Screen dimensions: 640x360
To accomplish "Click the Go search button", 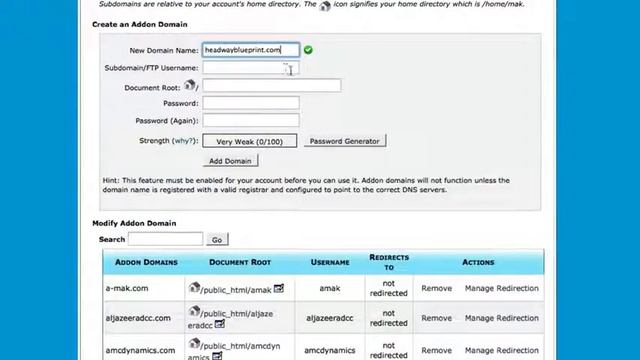I will 217,240.
